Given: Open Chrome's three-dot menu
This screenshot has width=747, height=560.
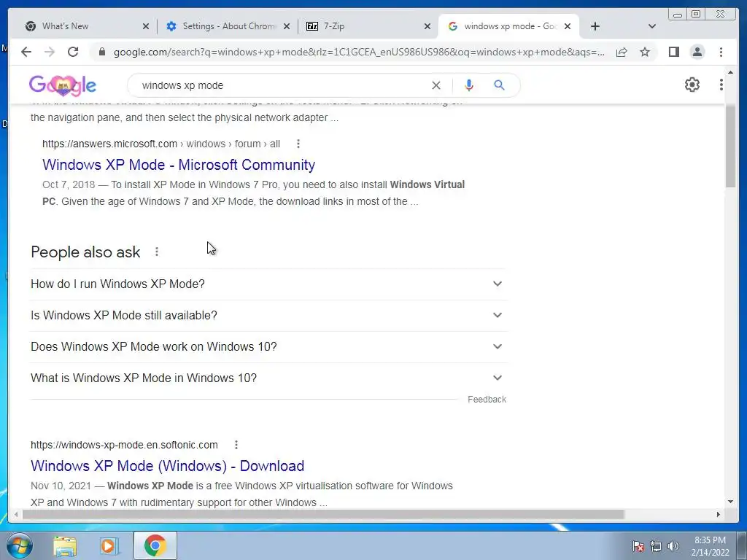Looking at the screenshot, I should (721, 52).
